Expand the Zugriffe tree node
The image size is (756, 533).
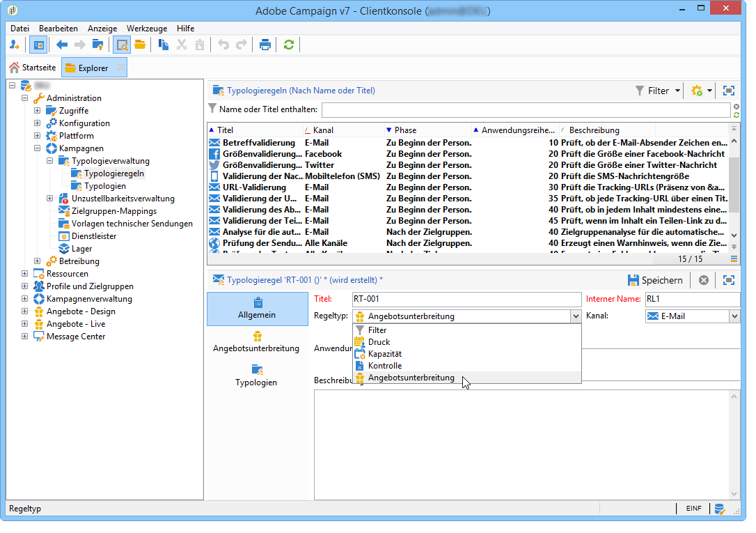[37, 111]
